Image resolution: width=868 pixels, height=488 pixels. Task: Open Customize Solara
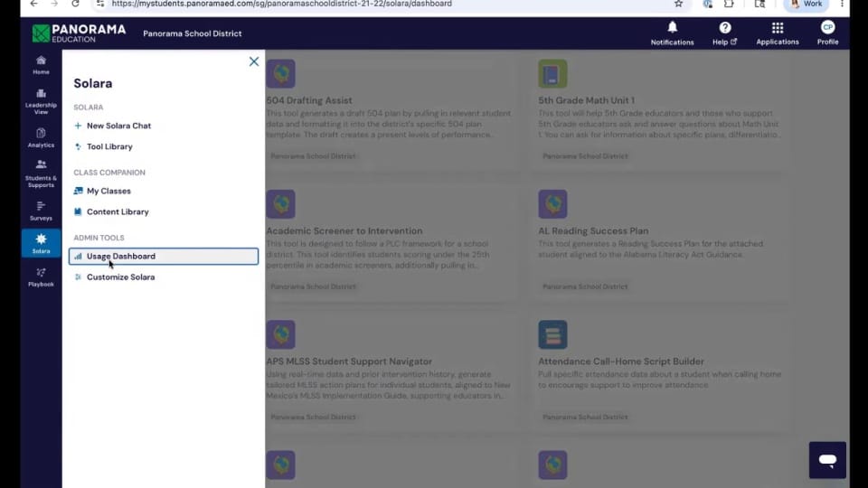click(x=120, y=277)
